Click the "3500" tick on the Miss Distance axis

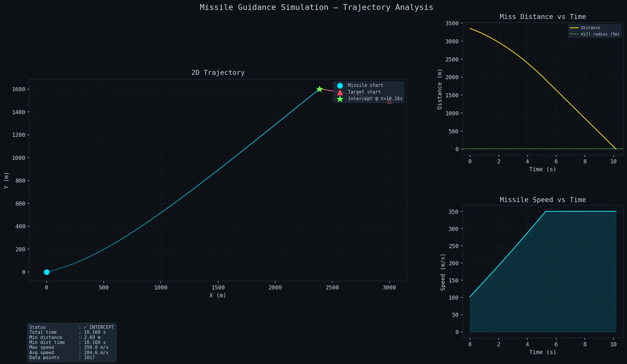(x=452, y=24)
